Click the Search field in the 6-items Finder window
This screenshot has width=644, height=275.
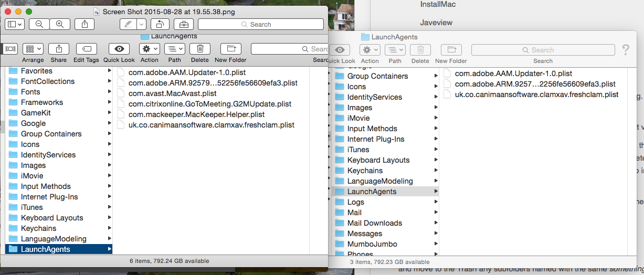click(x=290, y=49)
